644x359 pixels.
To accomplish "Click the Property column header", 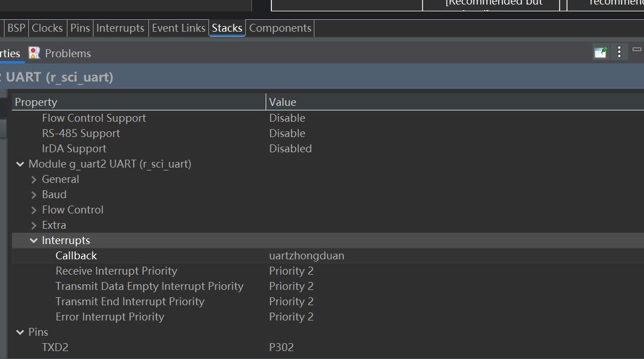I will 139,102.
